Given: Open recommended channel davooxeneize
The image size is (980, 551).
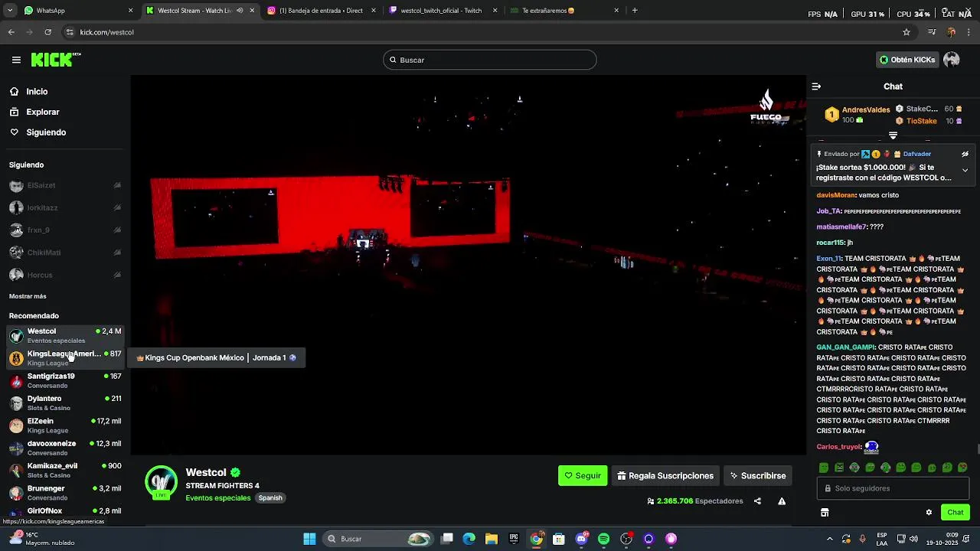Looking at the screenshot, I should click(65, 448).
